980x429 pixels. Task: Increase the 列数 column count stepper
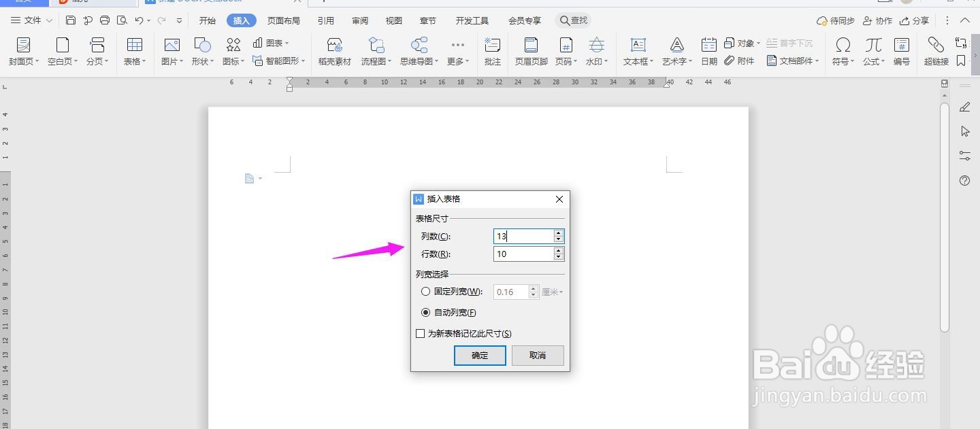(x=559, y=233)
